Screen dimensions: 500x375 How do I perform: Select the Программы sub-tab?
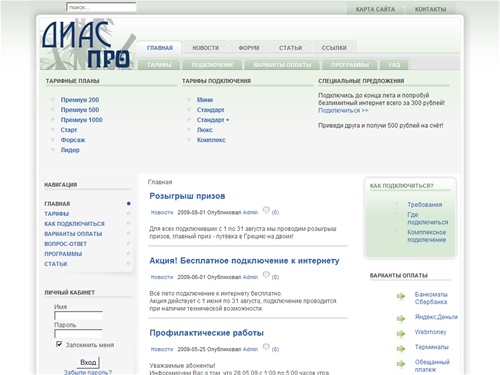[350, 64]
